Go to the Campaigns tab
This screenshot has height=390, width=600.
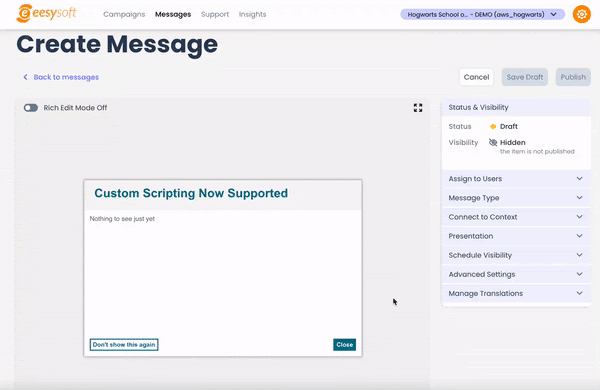coord(124,14)
